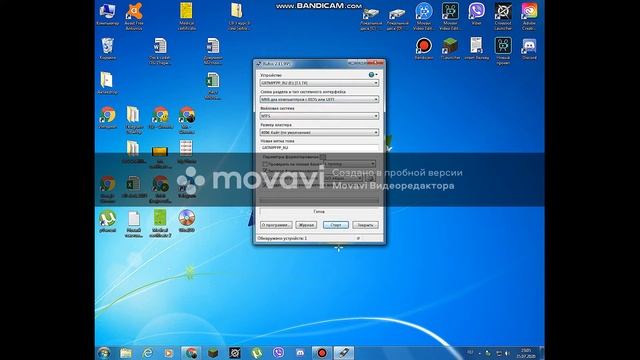Switch to Bandicam taskbar button
The height and width of the screenshot is (360, 640).
point(322,353)
